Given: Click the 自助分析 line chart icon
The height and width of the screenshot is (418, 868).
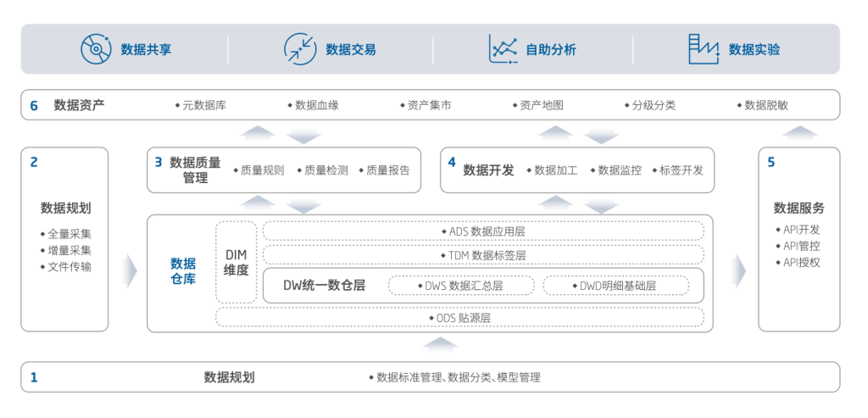Looking at the screenshot, I should [503, 49].
